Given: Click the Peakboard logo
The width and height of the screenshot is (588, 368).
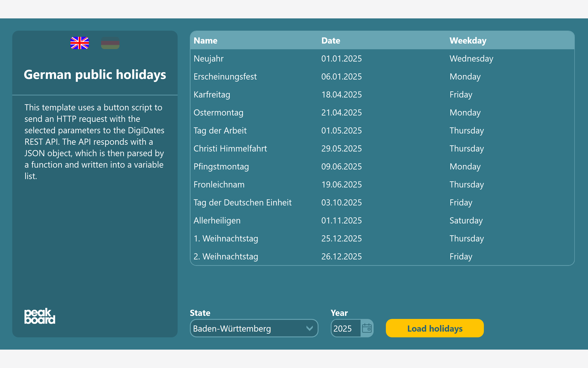Looking at the screenshot, I should point(40,316).
